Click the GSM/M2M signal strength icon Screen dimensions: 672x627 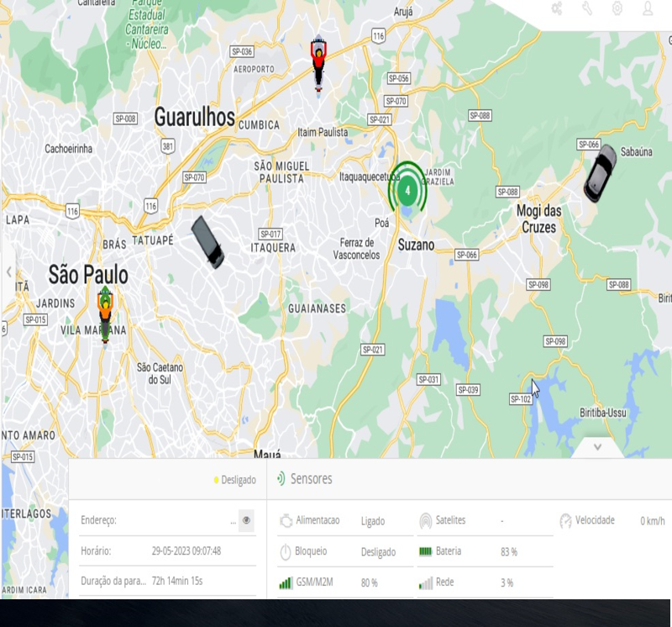[x=286, y=582]
